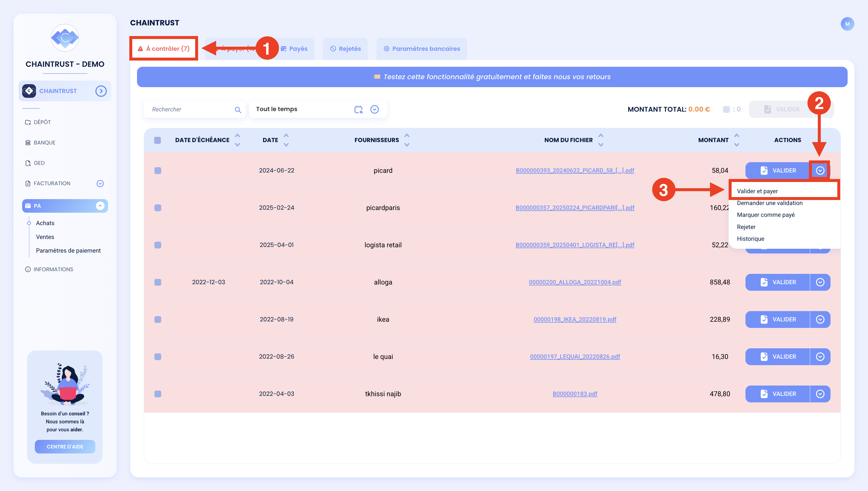
Task: Click the test feature feedback banner
Action: point(492,77)
